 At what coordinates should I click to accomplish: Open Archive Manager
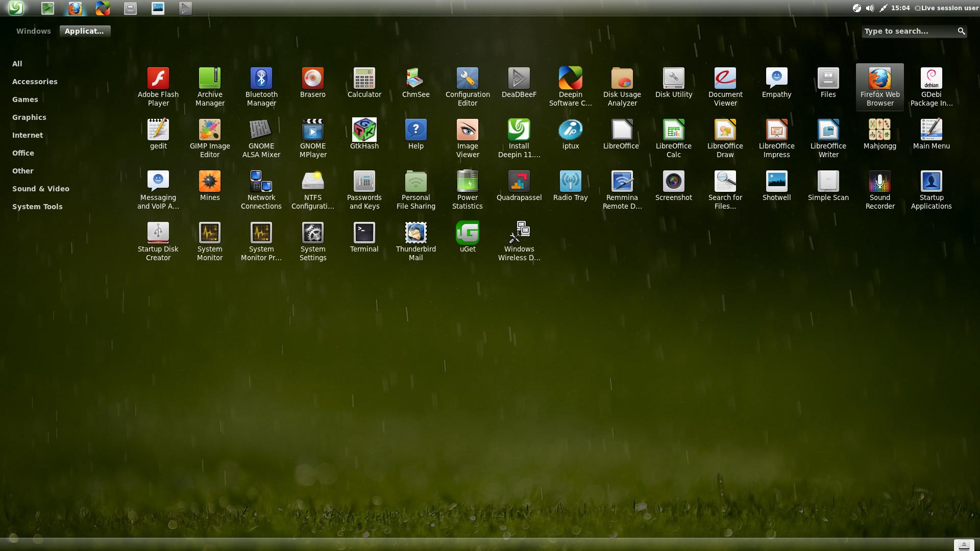210,87
